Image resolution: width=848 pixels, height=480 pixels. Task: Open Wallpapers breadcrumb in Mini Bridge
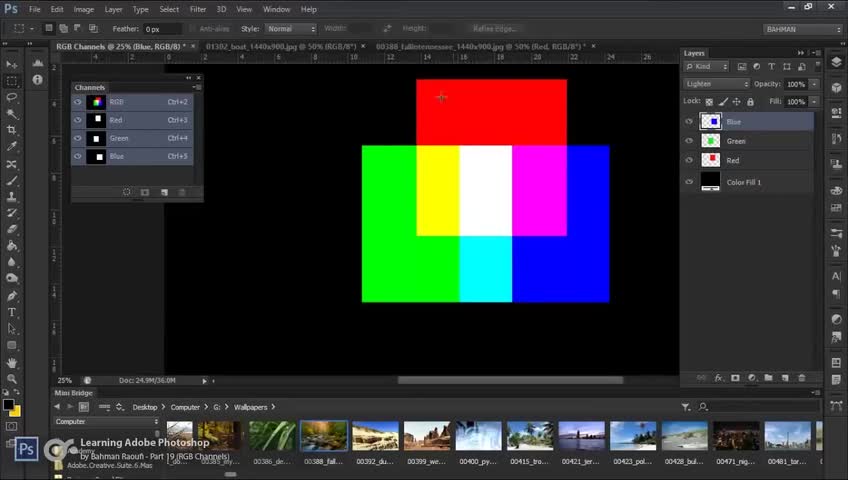click(x=250, y=407)
